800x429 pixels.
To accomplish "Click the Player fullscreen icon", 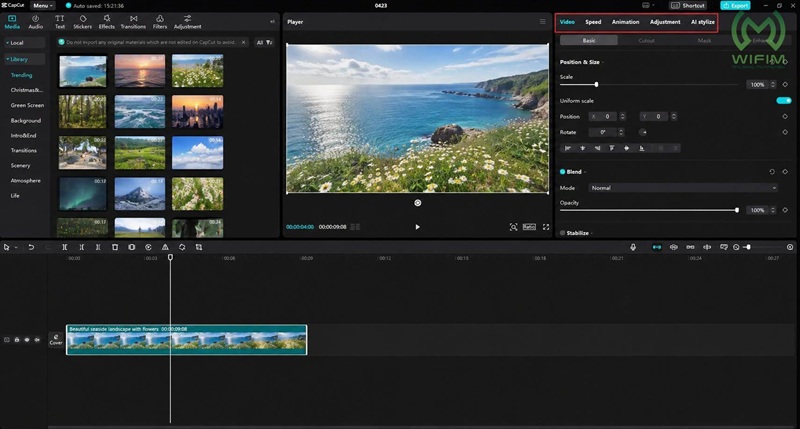I will (546, 227).
